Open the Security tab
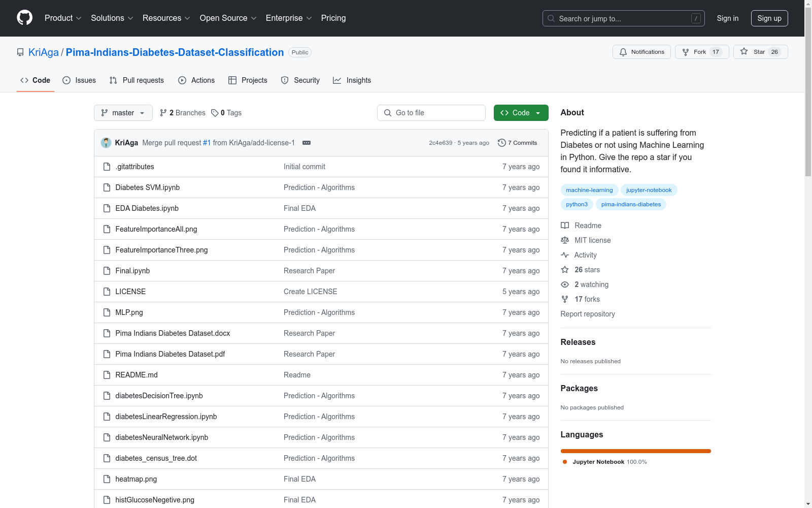 300,80
